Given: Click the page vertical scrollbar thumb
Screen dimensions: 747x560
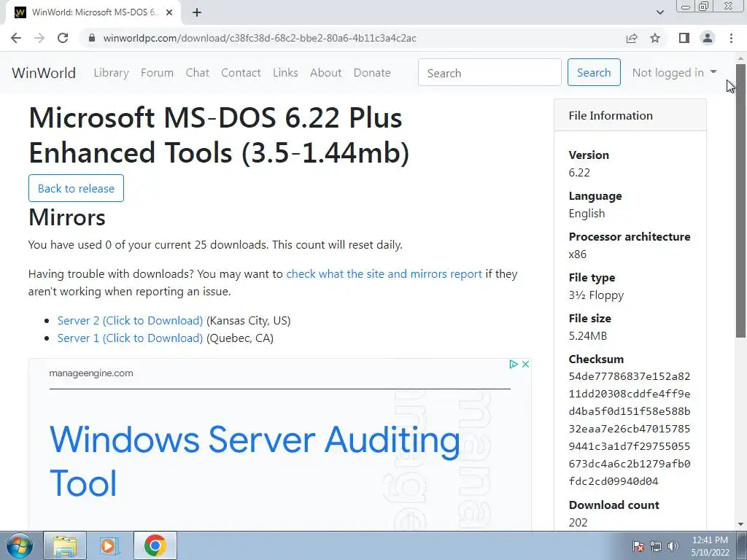Looking at the screenshot, I should coord(740,201).
